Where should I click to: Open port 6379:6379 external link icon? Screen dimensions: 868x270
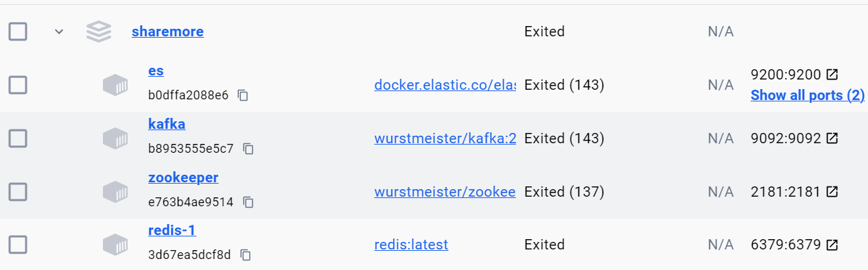(832, 245)
